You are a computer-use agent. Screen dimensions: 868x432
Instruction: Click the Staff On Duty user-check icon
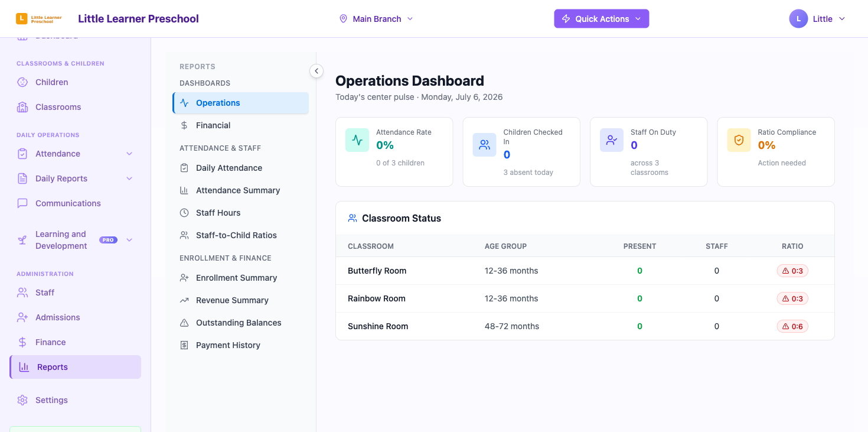click(x=612, y=140)
